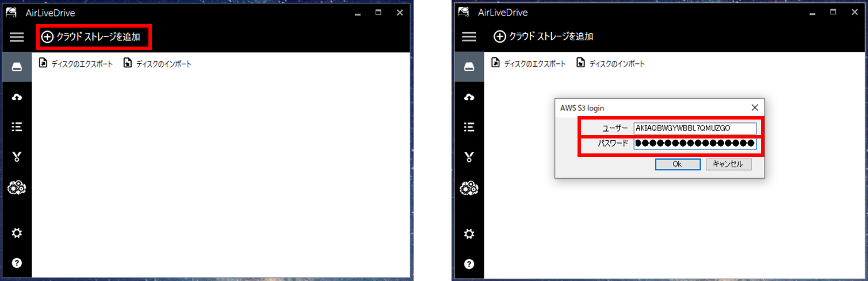Image resolution: width=868 pixels, height=281 pixels.
Task: Click ディスクのエクスポート in window with S3 dialog
Action: pyautogui.click(x=528, y=63)
